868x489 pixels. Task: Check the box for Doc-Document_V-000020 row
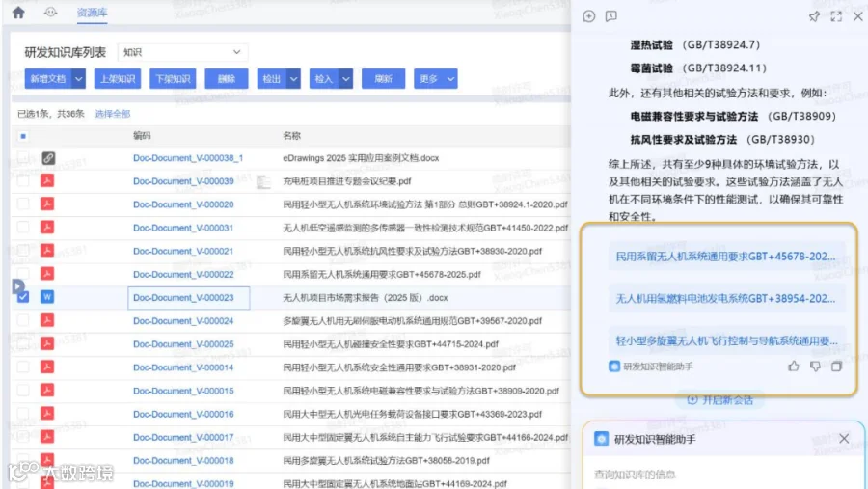tap(23, 204)
